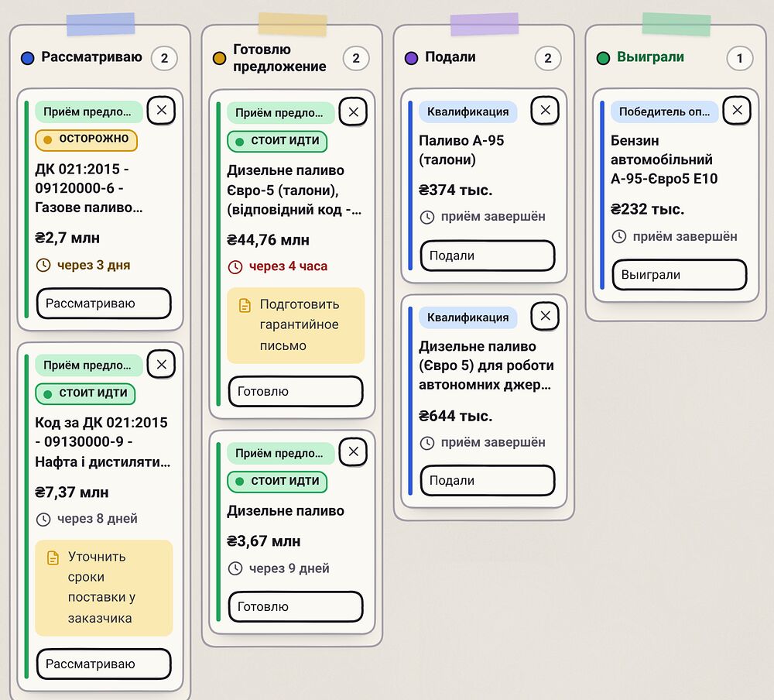
Task: Click the 'Рассматриваю' column header
Action: (x=92, y=57)
